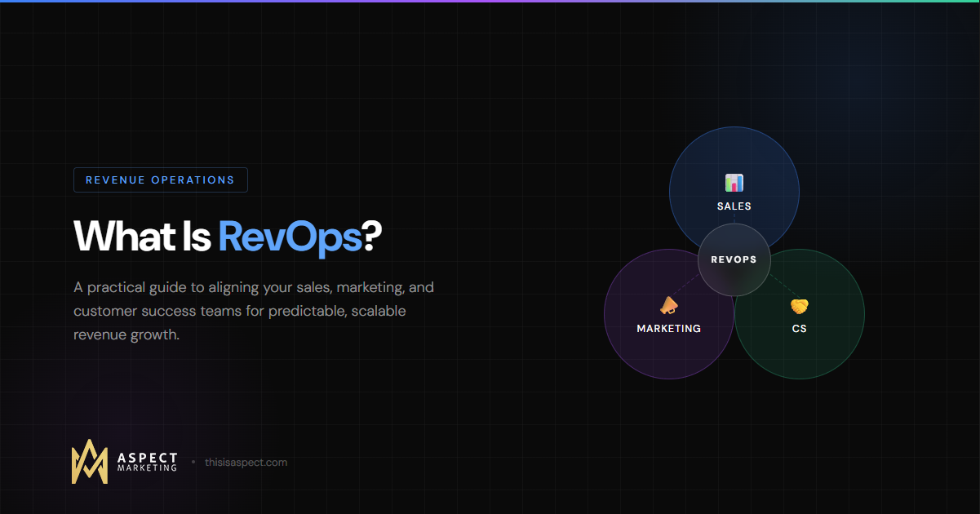Click the SALES circle label
980x514 pixels.
coord(734,206)
